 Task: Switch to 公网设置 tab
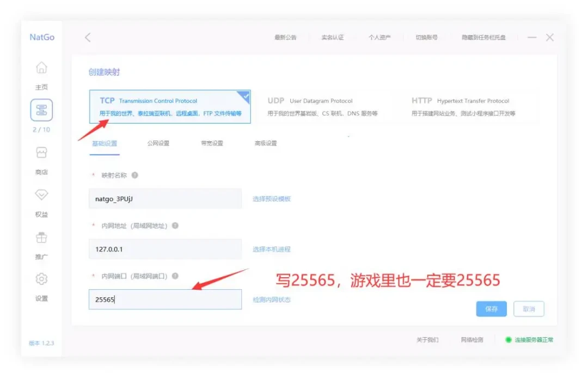tap(158, 143)
